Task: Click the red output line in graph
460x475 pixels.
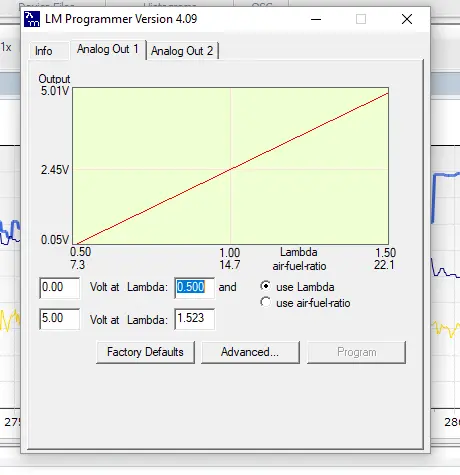Action: point(231,168)
